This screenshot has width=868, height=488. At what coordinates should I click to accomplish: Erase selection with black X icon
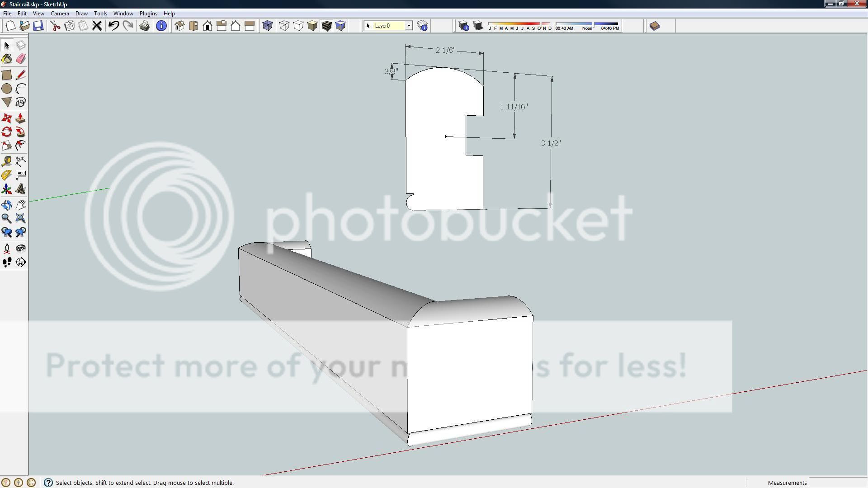[x=97, y=26]
